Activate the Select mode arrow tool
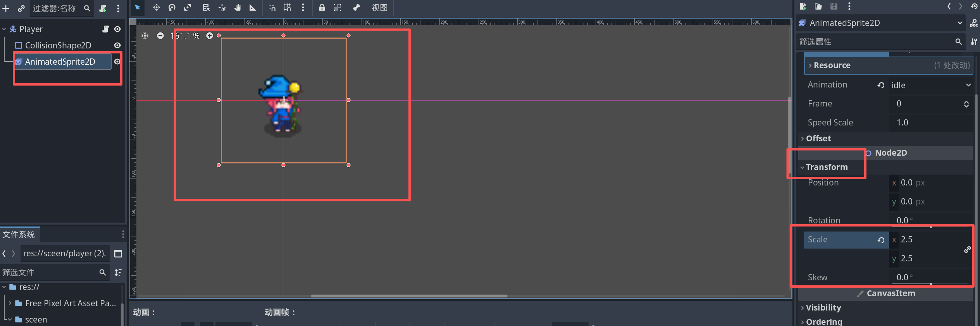980x326 pixels. tap(138, 7)
